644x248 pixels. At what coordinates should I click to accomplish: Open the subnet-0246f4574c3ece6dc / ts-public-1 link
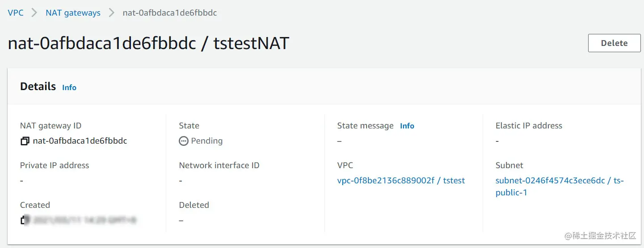(x=560, y=186)
